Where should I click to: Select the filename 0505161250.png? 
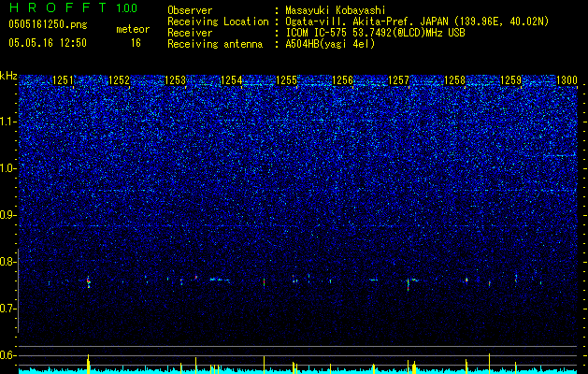click(x=48, y=25)
